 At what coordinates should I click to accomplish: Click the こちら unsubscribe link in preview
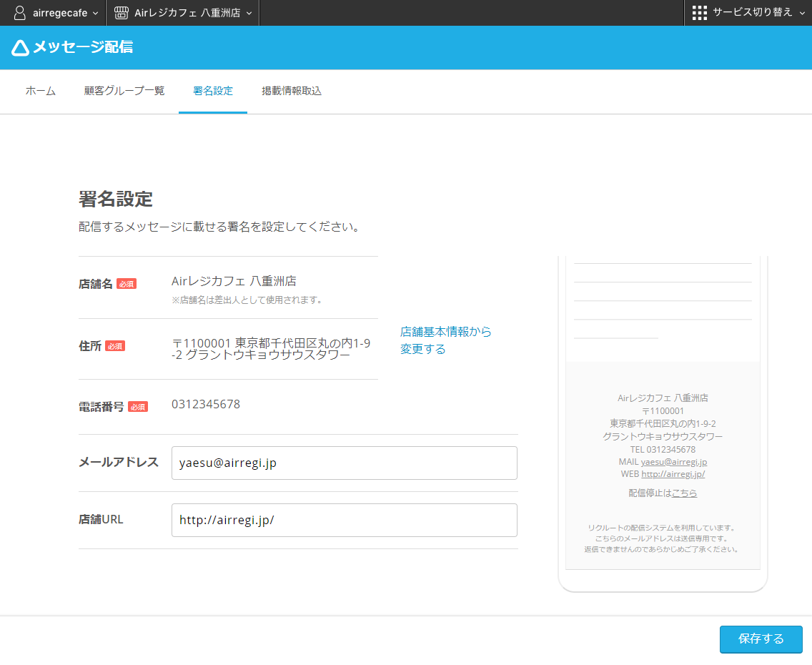coord(684,493)
